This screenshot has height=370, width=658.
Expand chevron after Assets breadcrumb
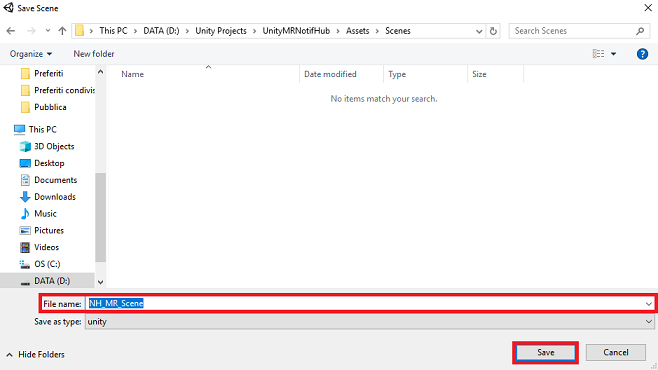click(377, 31)
